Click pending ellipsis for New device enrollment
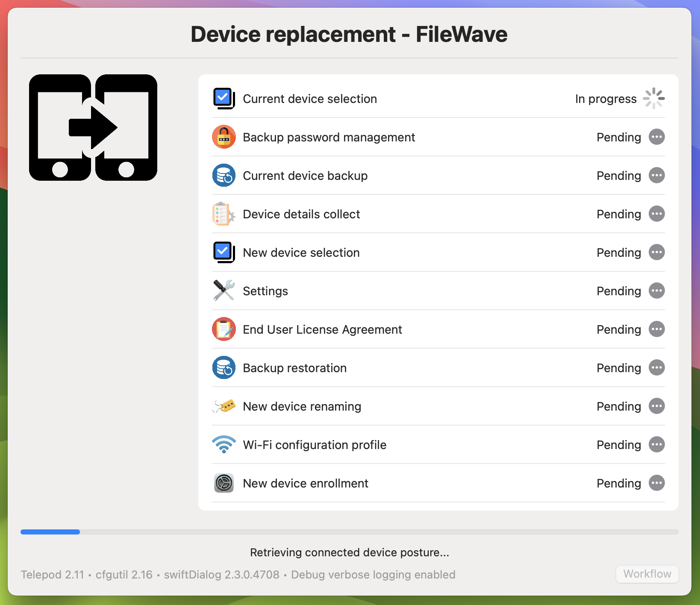Image resolution: width=700 pixels, height=605 pixels. 657,483
